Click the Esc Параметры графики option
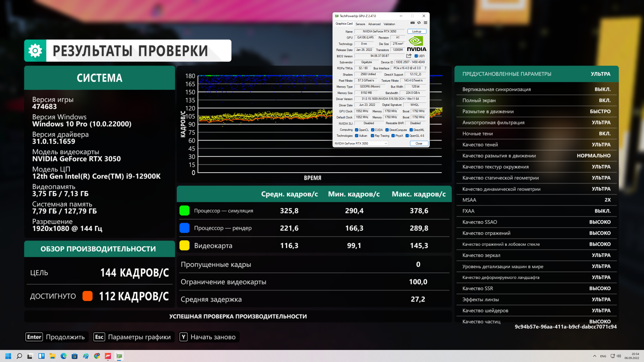The height and width of the screenshot is (362, 644). [x=133, y=337]
